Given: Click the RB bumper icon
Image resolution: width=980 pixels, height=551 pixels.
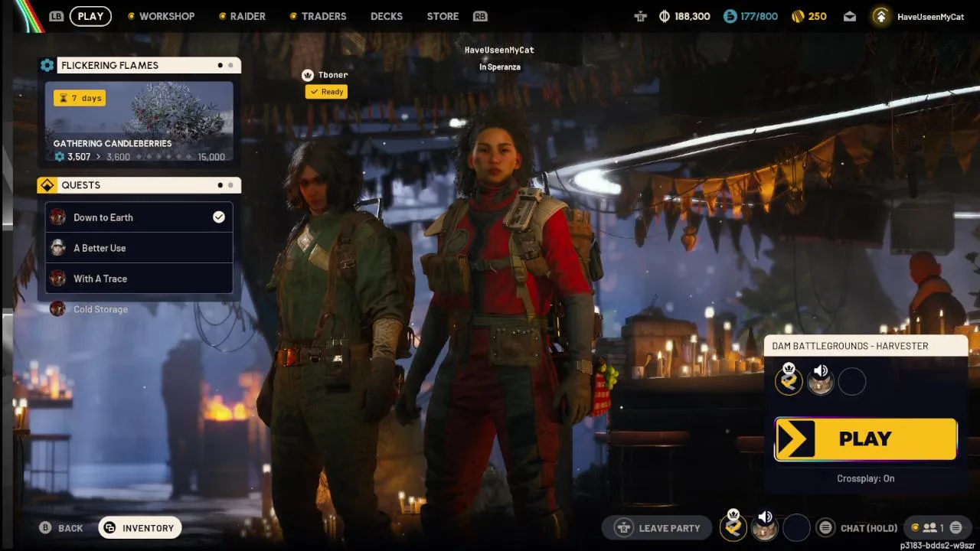Looking at the screenshot, I should point(480,16).
